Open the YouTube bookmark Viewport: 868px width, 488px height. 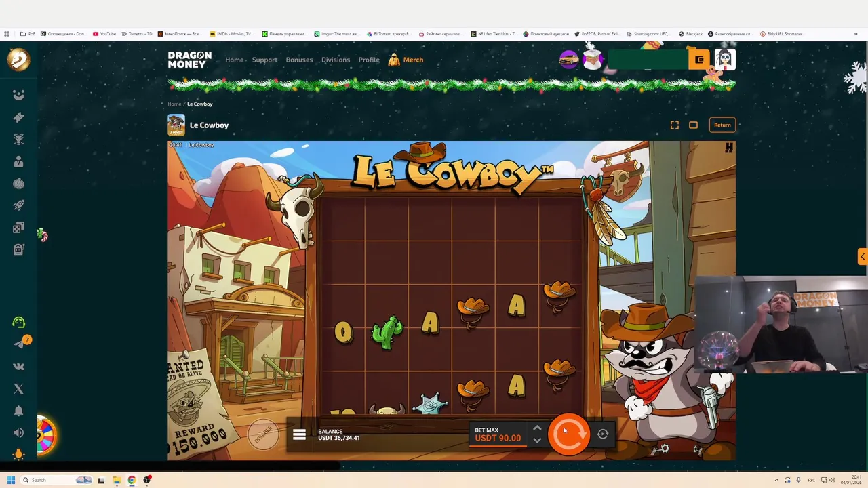click(x=104, y=34)
